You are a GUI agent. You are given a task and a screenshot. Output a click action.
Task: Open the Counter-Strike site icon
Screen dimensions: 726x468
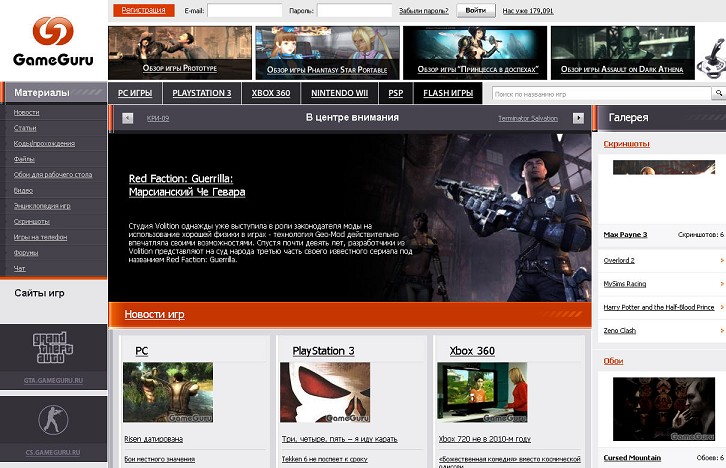[x=53, y=419]
